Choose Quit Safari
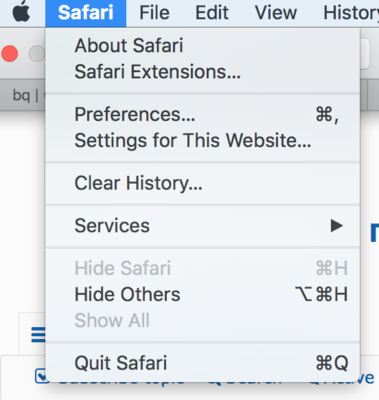379x400 pixels. (203, 363)
